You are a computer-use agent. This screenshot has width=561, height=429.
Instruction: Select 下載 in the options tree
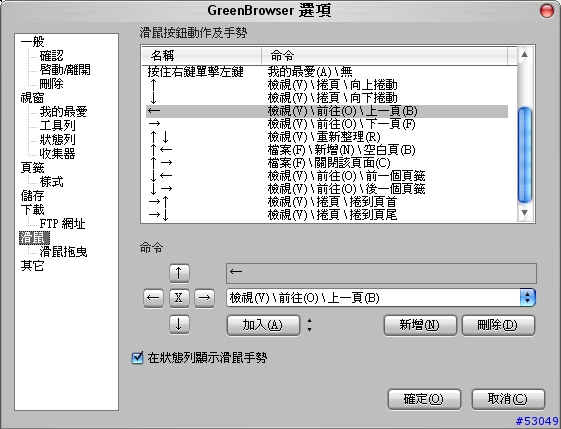[x=33, y=209]
